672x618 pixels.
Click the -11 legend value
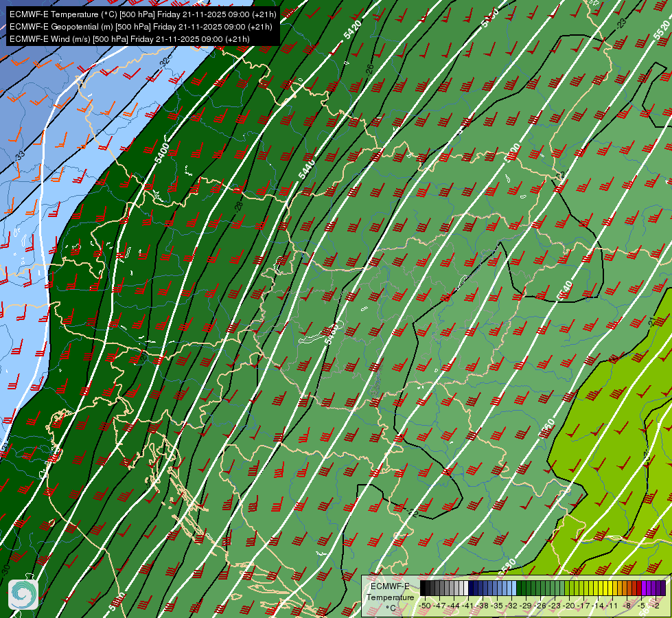[612, 606]
